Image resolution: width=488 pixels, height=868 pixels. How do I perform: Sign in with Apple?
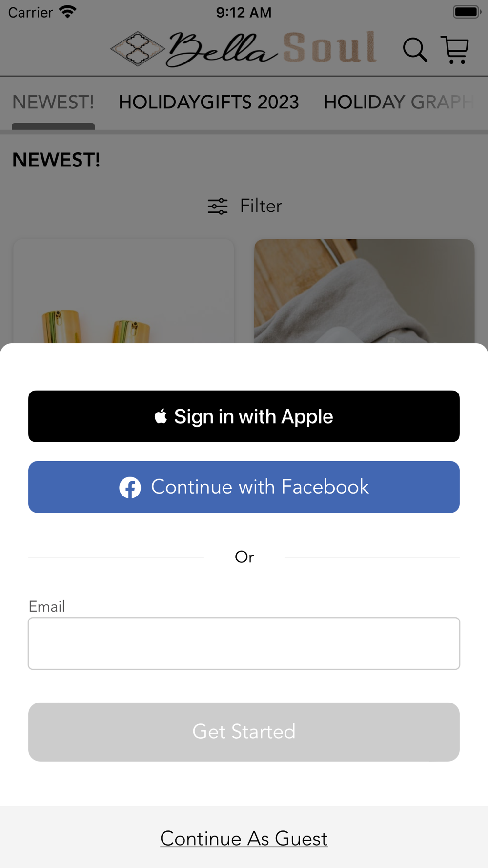click(244, 416)
